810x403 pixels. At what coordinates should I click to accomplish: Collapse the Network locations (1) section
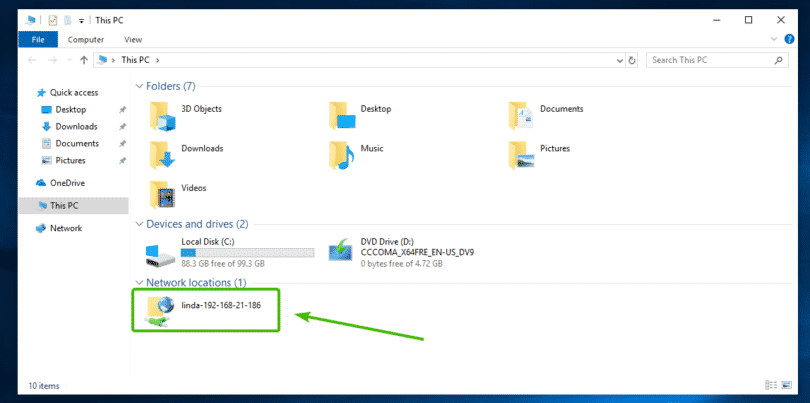click(x=139, y=283)
